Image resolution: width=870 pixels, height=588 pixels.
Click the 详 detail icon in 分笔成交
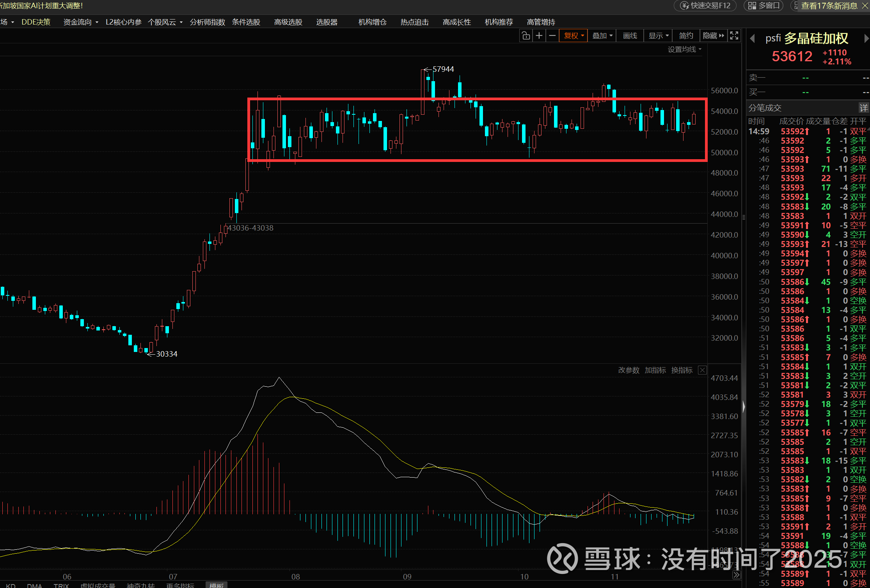[x=863, y=108]
